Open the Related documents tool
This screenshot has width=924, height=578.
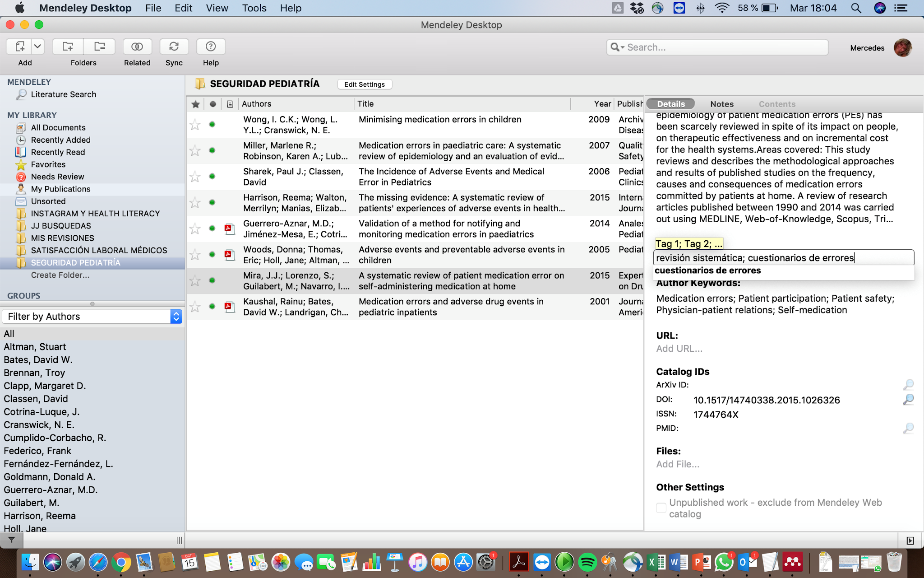[137, 47]
